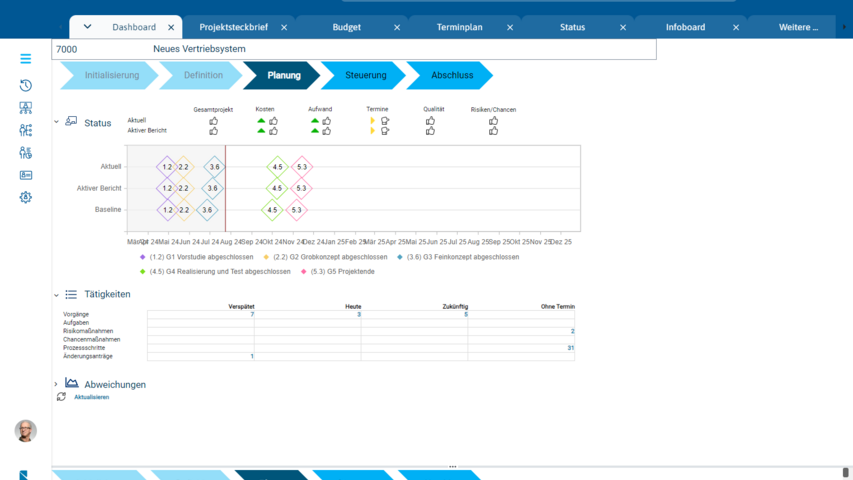
Task: Open the hamburger menu in the sidebar
Action: point(26,59)
